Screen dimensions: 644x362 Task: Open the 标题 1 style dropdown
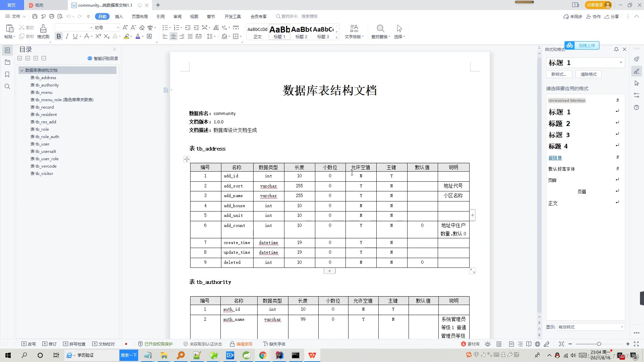[621, 63]
